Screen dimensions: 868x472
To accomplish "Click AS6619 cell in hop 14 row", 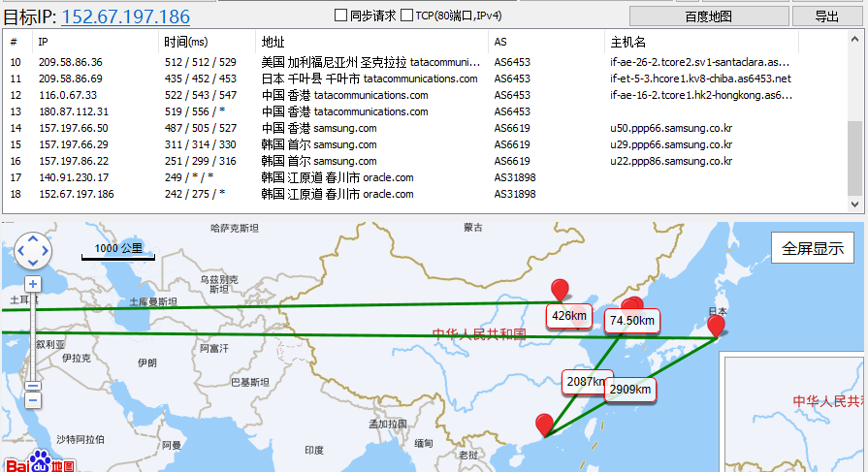I will pyautogui.click(x=512, y=128).
